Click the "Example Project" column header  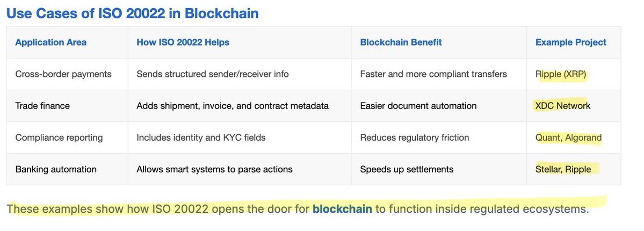pyautogui.click(x=571, y=42)
